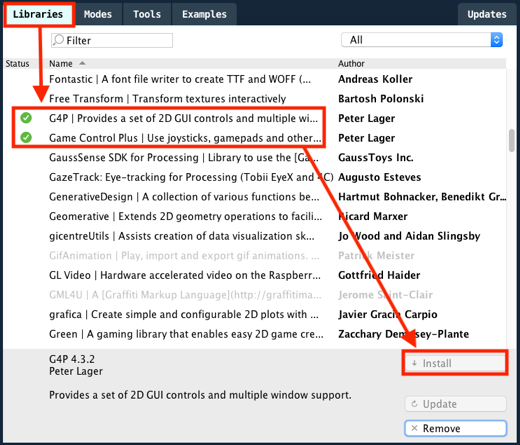
Task: Click the Status column header
Action: pyautogui.click(x=17, y=63)
